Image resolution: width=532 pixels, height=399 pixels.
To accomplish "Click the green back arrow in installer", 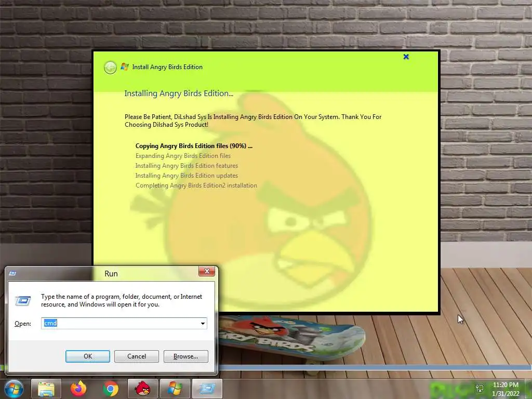I will point(110,68).
